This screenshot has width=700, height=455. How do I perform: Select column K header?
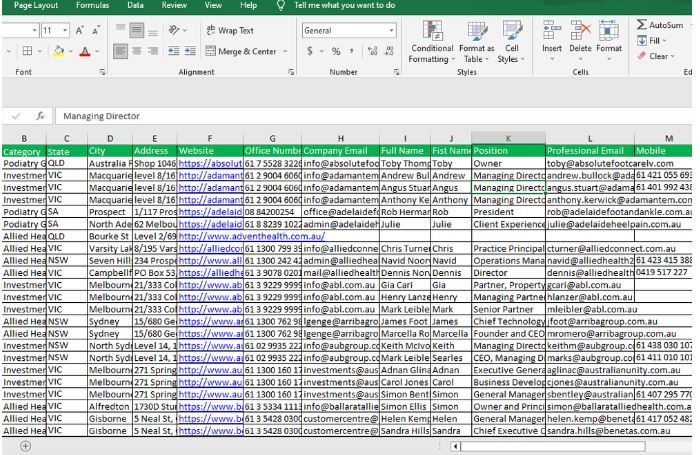click(x=508, y=138)
